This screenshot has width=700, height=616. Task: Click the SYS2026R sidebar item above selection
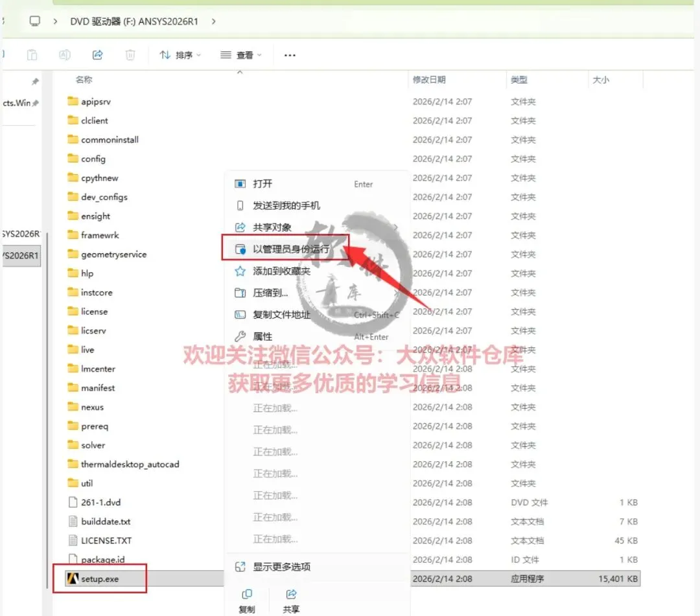(21, 234)
